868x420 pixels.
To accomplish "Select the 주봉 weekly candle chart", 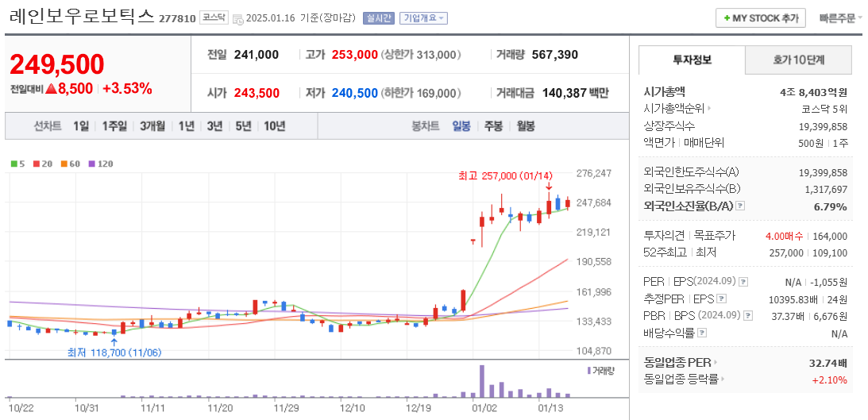I will (x=493, y=126).
